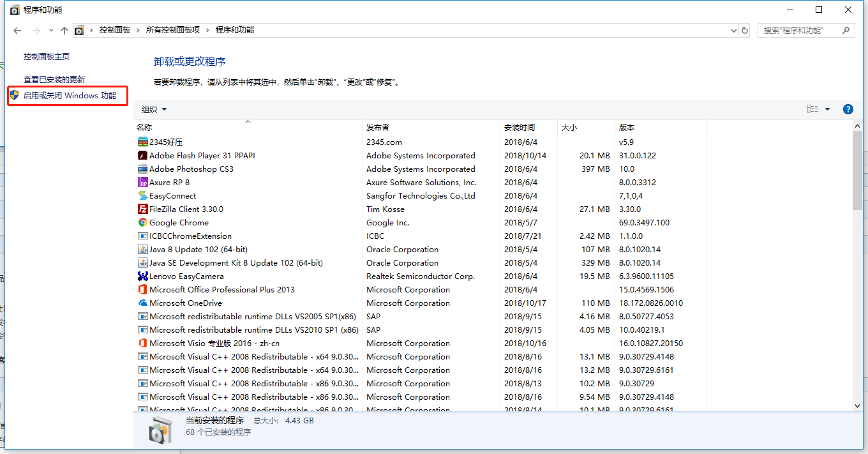Click the 2345好压 program icon
Viewport: 868px width, 454px height.
pyautogui.click(x=142, y=142)
